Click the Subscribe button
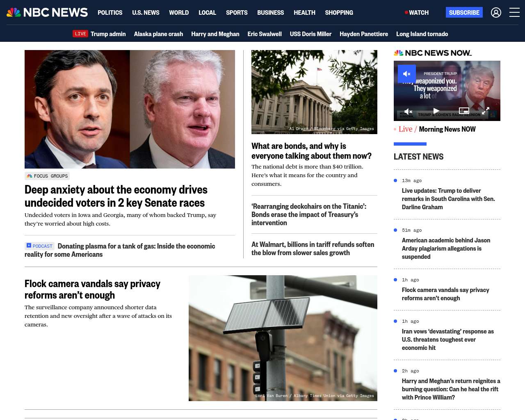The width and height of the screenshot is (525, 420). click(464, 13)
